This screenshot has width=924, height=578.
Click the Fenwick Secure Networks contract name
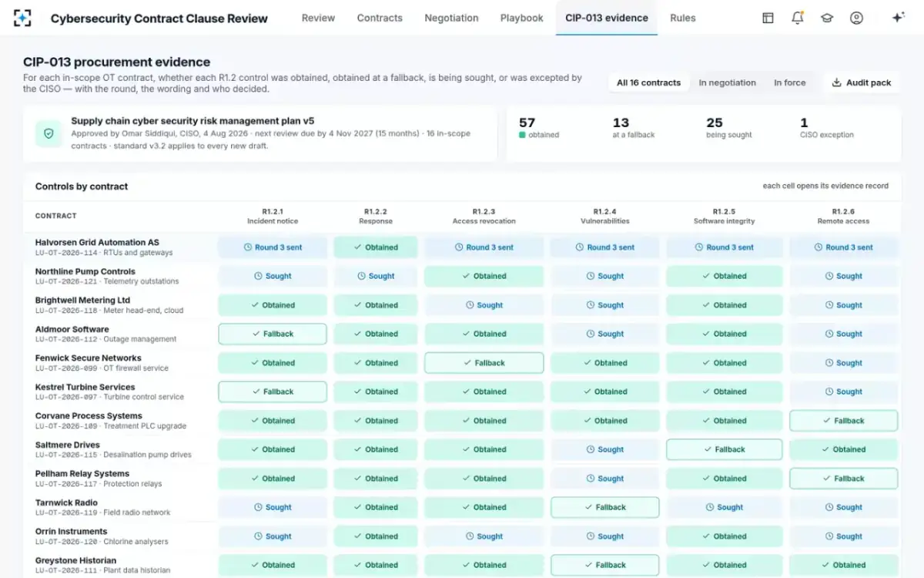coord(89,358)
